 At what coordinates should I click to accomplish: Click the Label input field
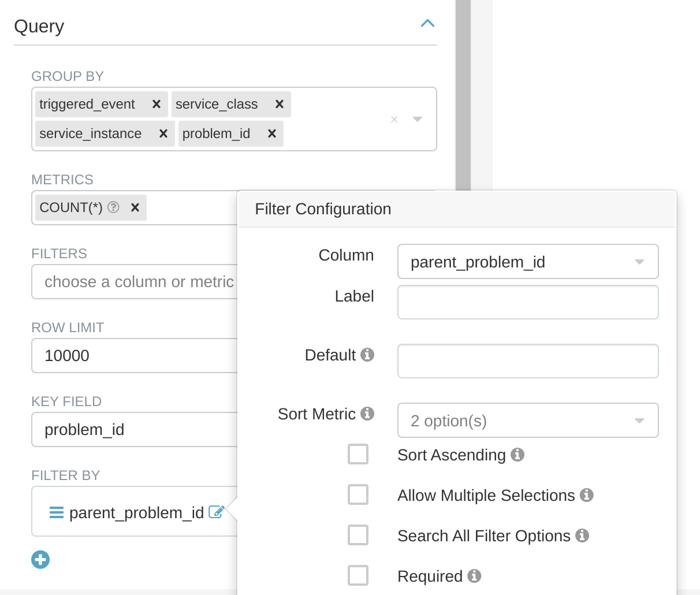click(527, 302)
